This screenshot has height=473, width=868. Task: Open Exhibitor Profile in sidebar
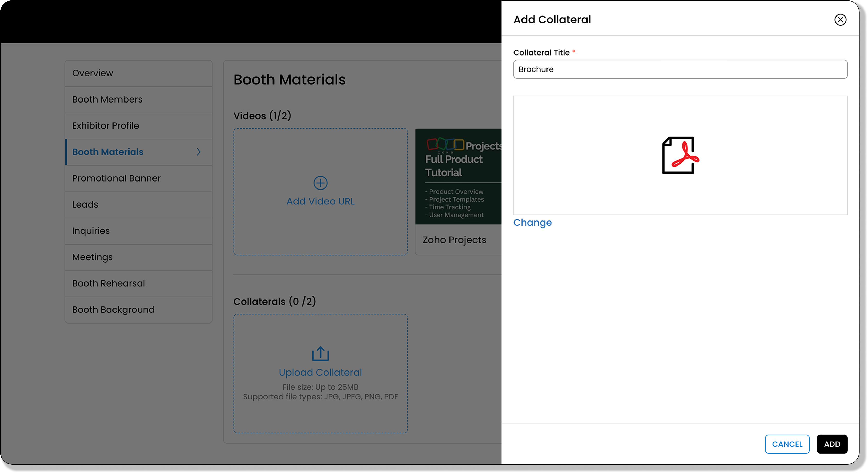coord(106,126)
